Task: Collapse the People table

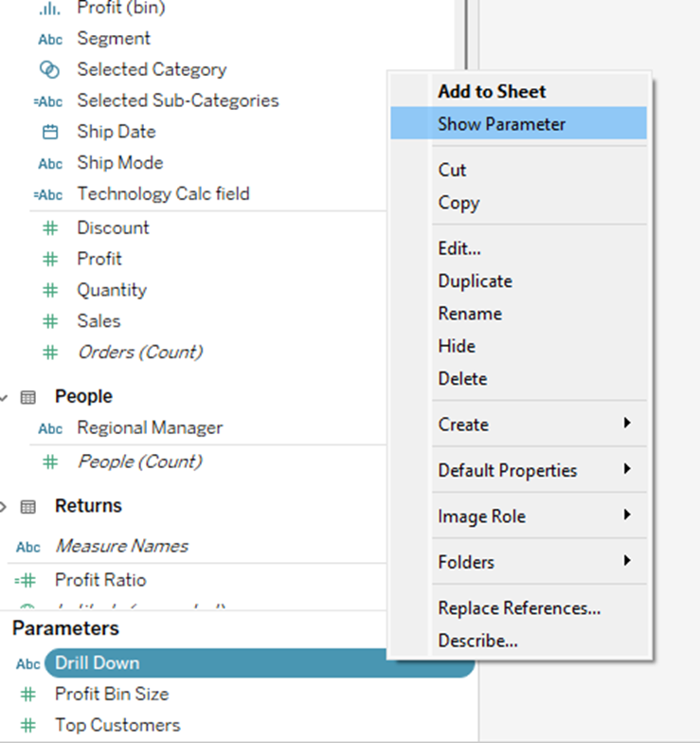Action: pos(5,397)
